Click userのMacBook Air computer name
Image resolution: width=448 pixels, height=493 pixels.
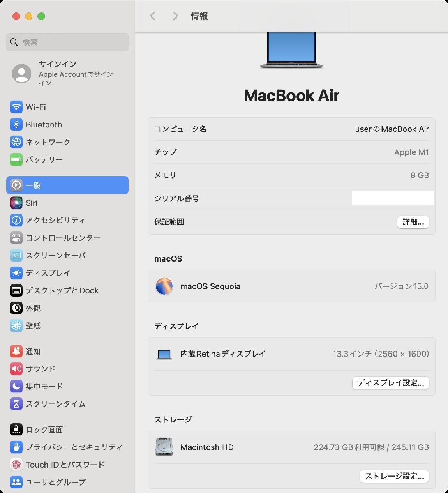[x=392, y=129]
